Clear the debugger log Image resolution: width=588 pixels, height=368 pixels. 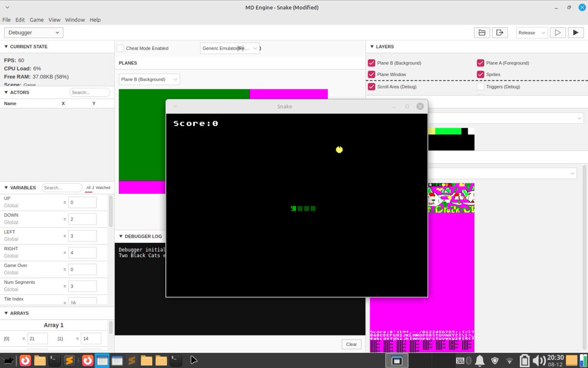[351, 344]
